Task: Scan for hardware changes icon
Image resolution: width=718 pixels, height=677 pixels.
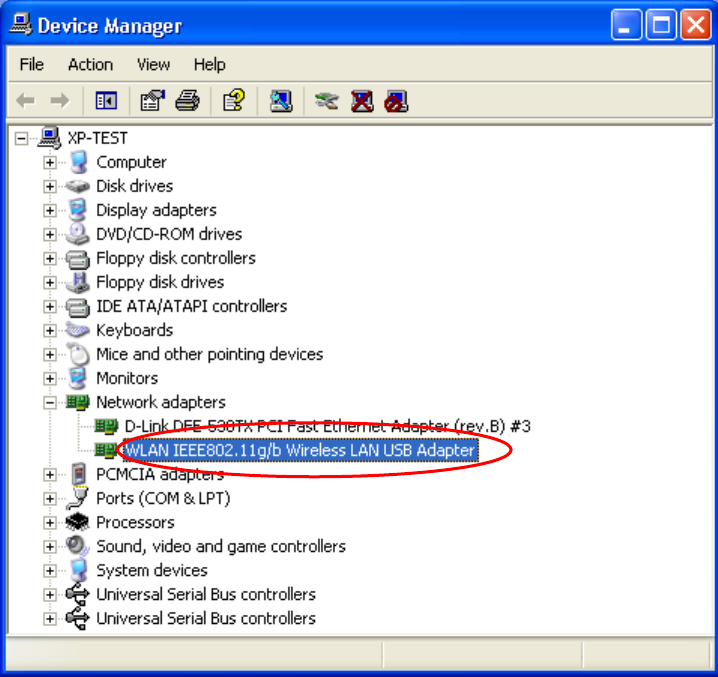Action: [281, 100]
